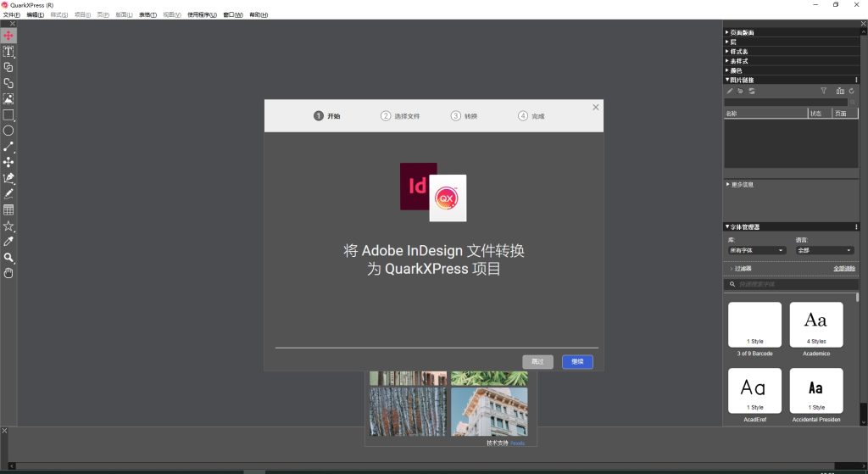Select the Text Content tool
The width and height of the screenshot is (868, 474).
point(8,52)
